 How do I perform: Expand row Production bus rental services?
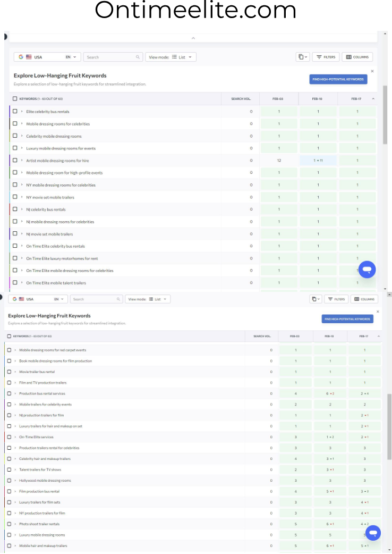tap(15, 393)
